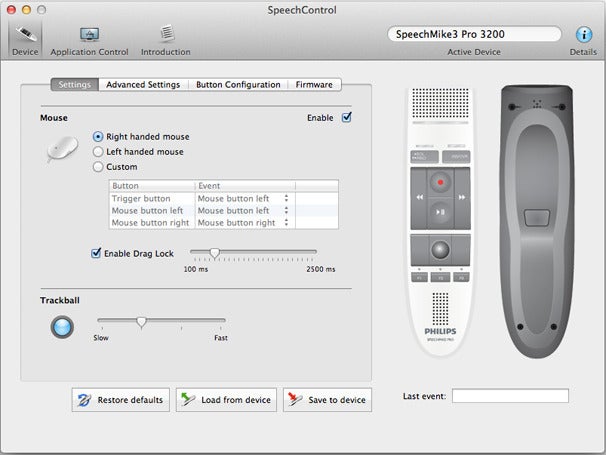Click play/pause button on SpeechMike image
The height and width of the screenshot is (455, 606).
(440, 212)
